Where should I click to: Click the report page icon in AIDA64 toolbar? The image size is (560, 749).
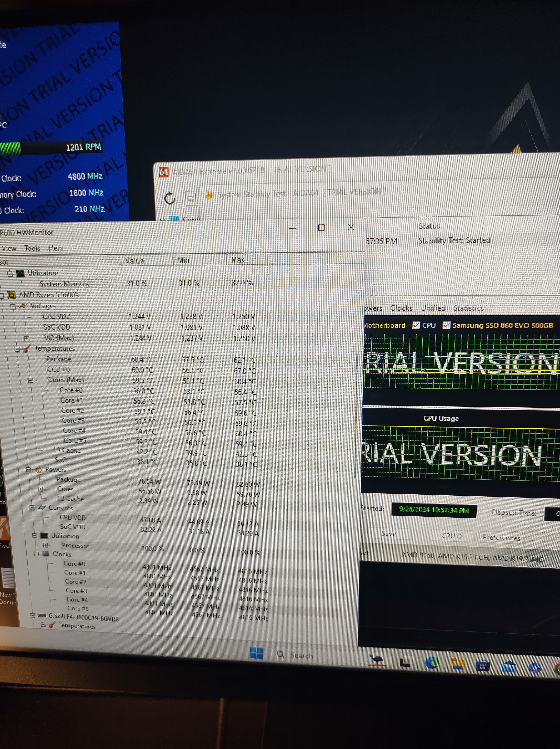190,198
